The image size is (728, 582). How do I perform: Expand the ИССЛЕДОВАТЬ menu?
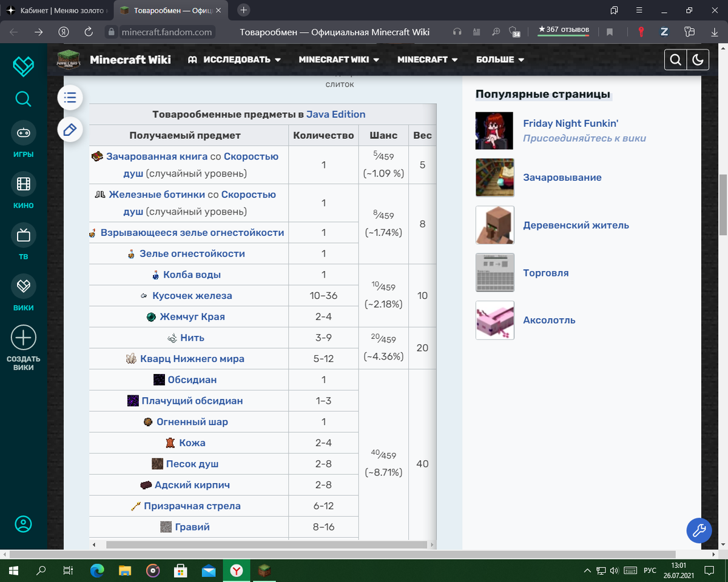[234, 59]
